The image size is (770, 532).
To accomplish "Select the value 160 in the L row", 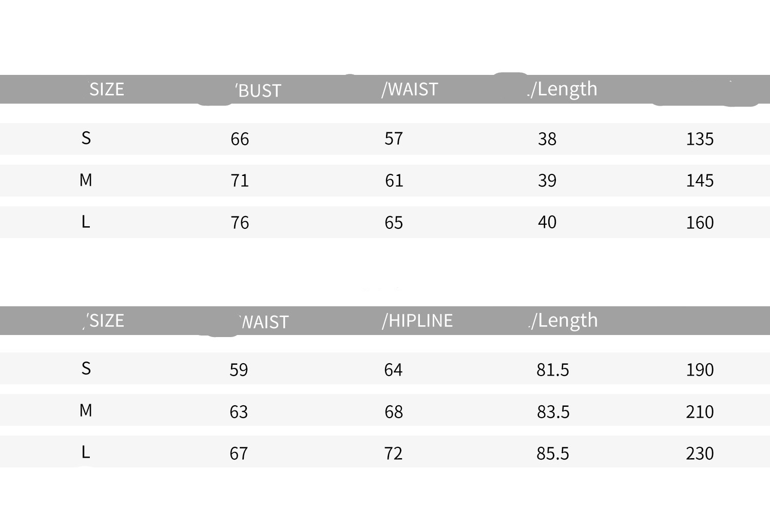I will (700, 223).
